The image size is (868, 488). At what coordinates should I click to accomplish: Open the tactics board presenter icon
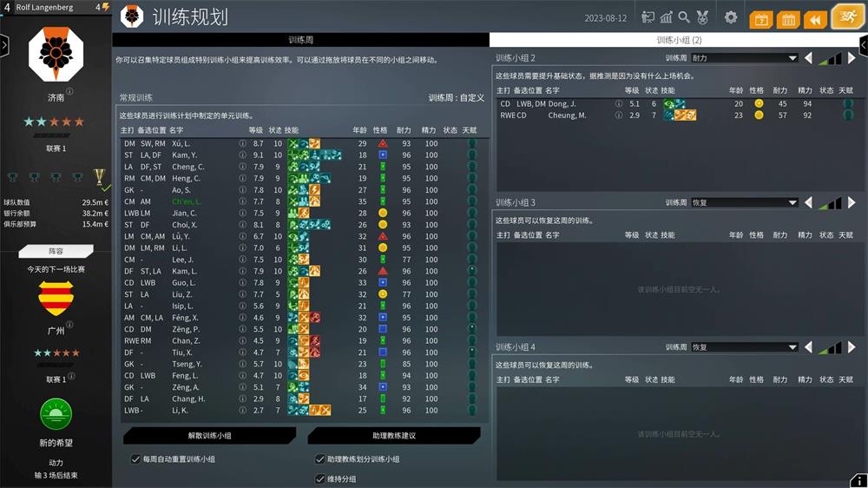tap(648, 17)
